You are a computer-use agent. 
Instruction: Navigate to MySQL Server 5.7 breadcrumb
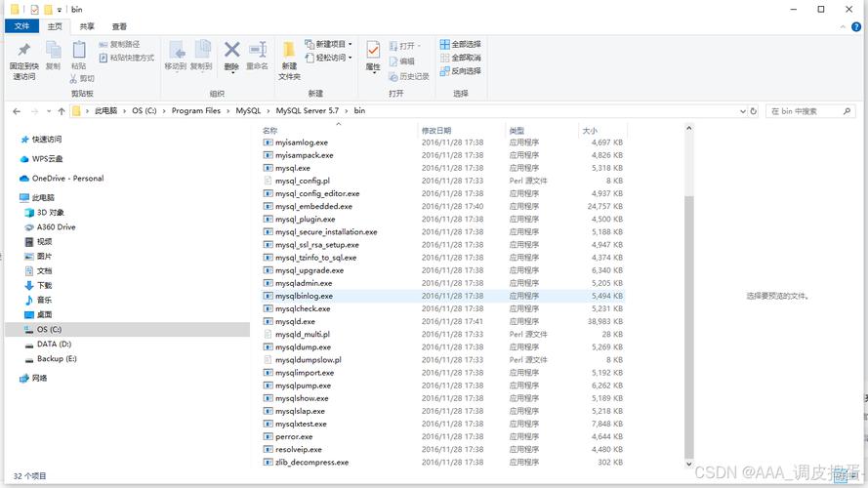(308, 110)
